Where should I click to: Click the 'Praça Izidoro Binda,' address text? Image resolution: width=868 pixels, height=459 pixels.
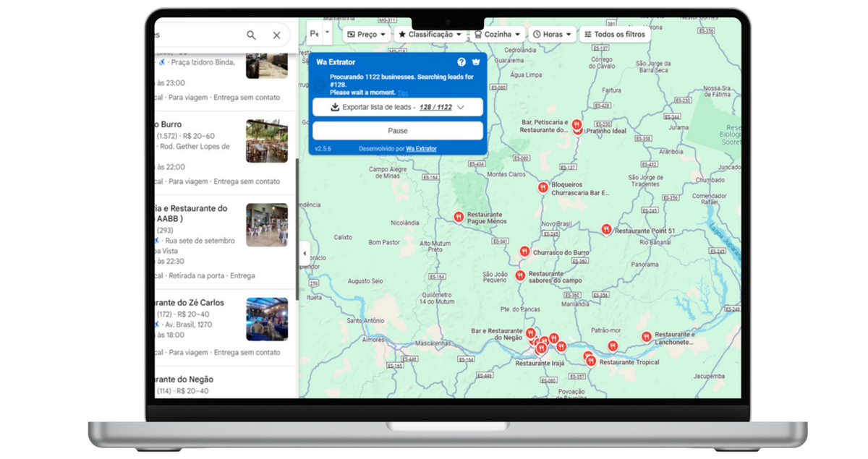coord(203,62)
